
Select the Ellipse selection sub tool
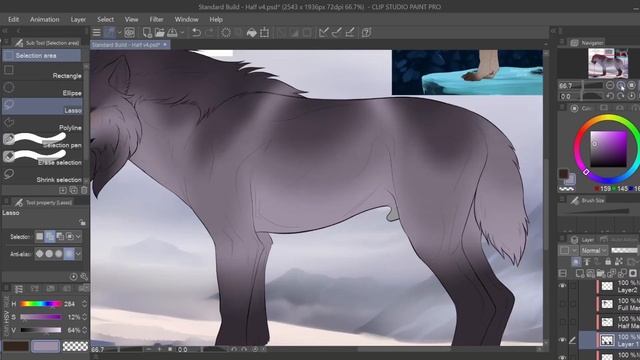point(42,89)
